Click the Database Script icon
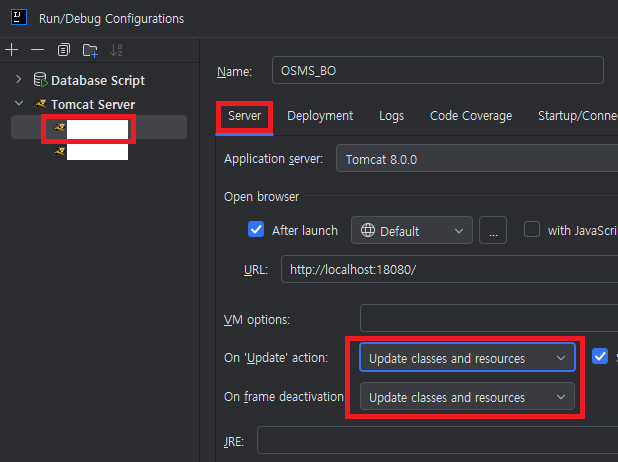The image size is (618, 462). click(x=40, y=80)
